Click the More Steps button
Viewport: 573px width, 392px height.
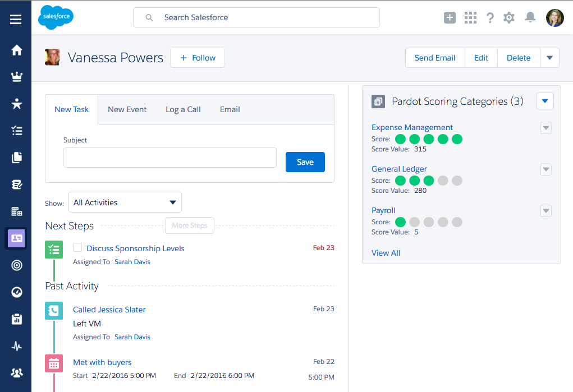tap(190, 225)
